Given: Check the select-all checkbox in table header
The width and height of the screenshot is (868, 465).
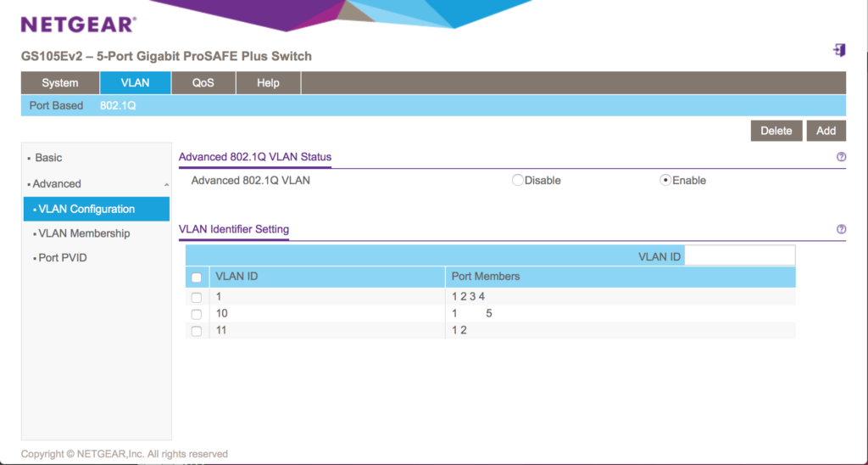Looking at the screenshot, I should 196,277.
